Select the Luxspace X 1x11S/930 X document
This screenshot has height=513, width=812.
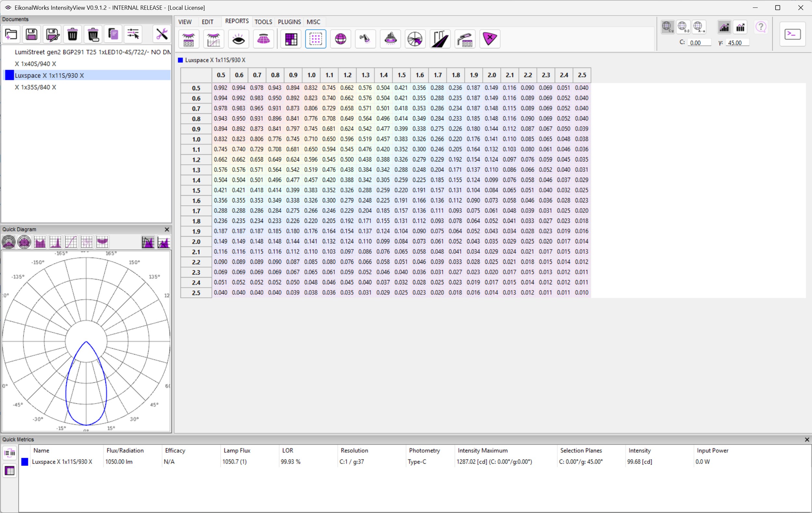(87, 75)
